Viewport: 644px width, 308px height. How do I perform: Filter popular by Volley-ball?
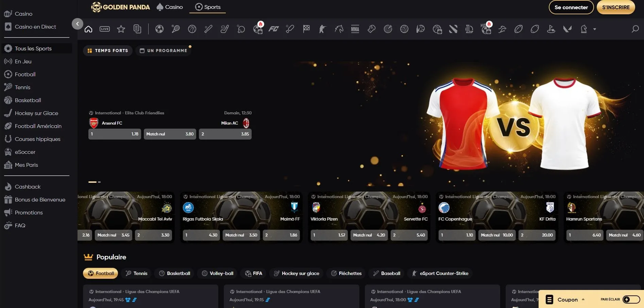(218, 273)
